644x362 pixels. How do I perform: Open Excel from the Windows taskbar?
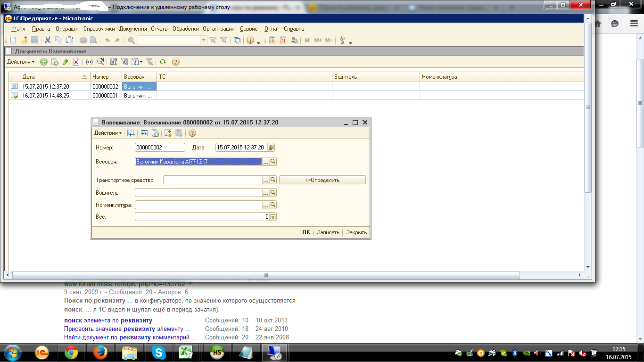click(x=187, y=353)
